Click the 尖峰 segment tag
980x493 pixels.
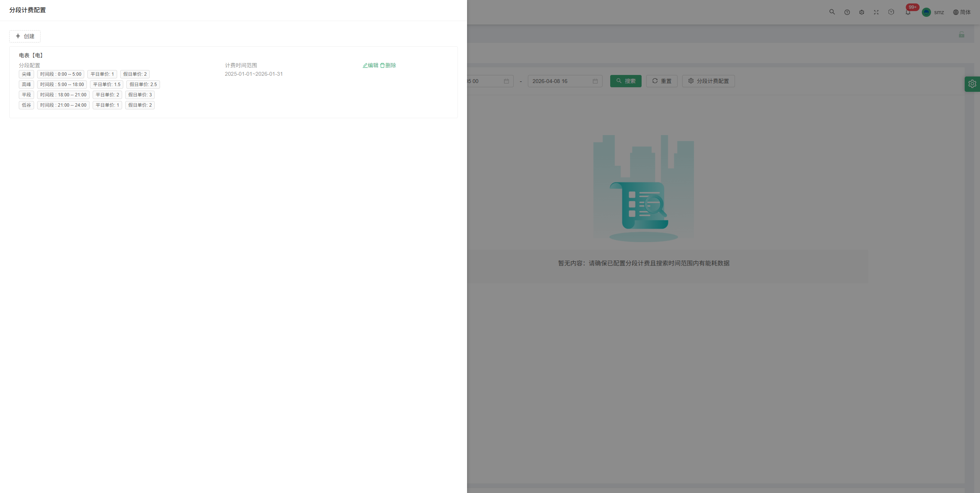point(26,74)
